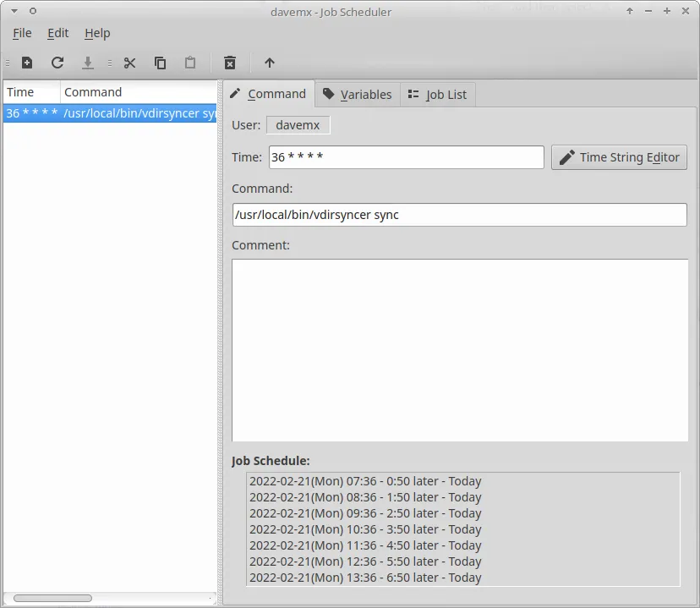Viewport: 700px width, 608px height.
Task: Open the Time String Editor
Action: click(x=619, y=157)
